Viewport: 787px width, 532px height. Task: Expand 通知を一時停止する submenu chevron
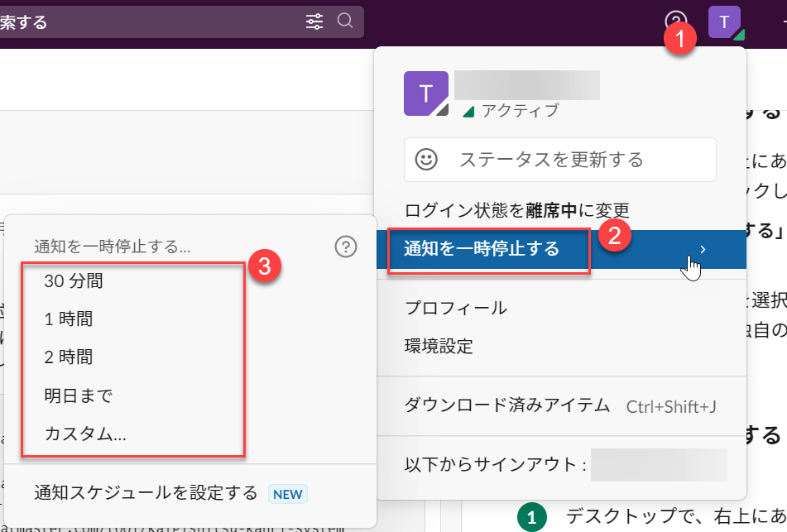[x=703, y=248]
